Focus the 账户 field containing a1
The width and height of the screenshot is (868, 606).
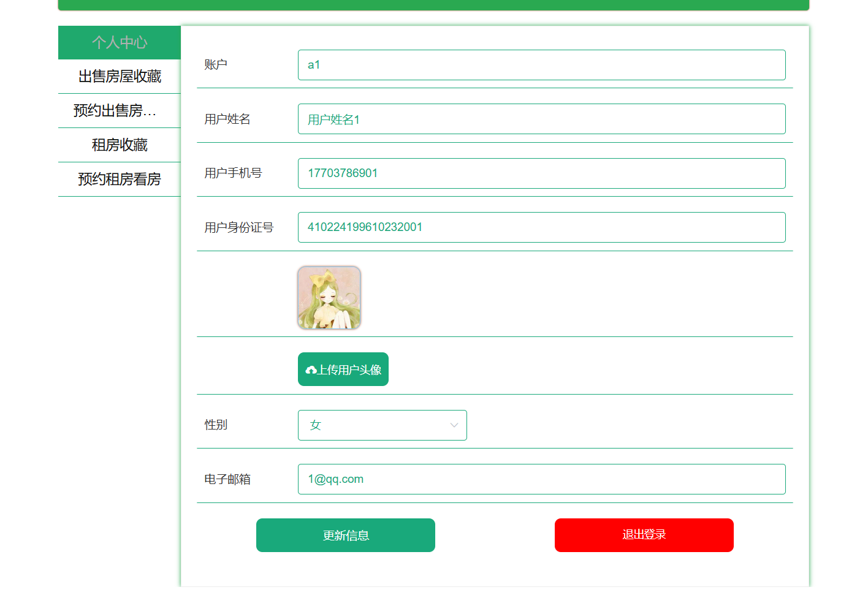tap(541, 65)
